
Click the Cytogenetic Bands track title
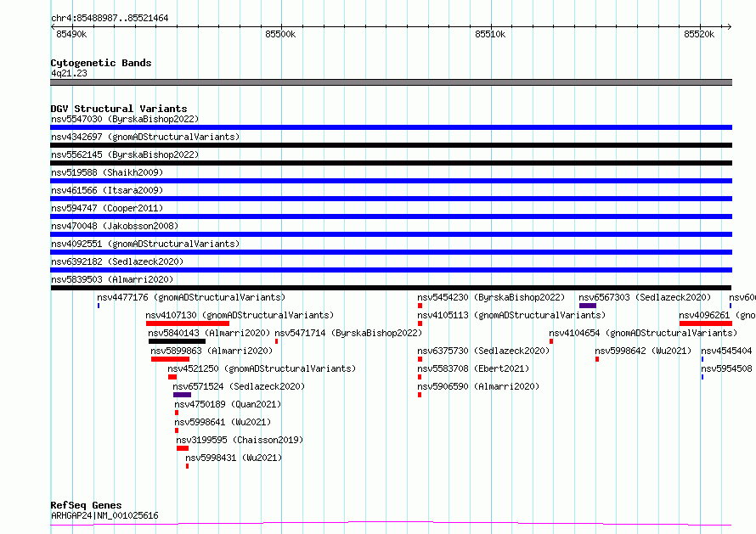101,63
